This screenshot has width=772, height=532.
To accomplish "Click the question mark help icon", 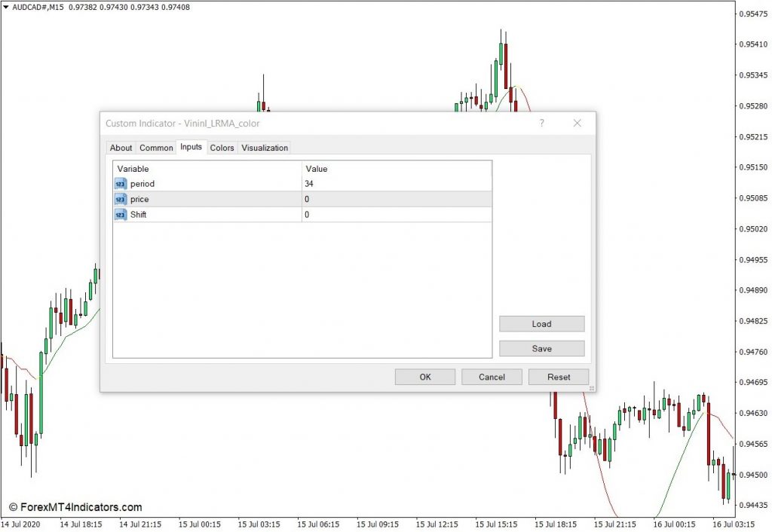I will 541,123.
